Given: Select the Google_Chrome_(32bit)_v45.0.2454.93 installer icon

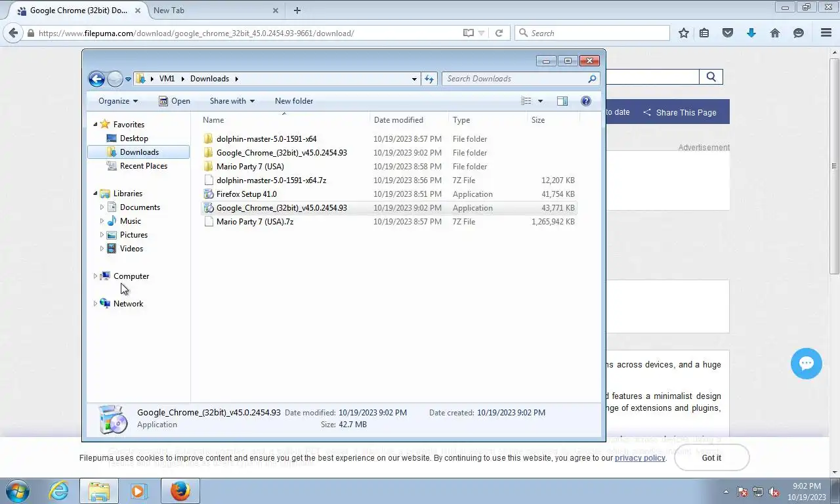Looking at the screenshot, I should click(x=209, y=208).
